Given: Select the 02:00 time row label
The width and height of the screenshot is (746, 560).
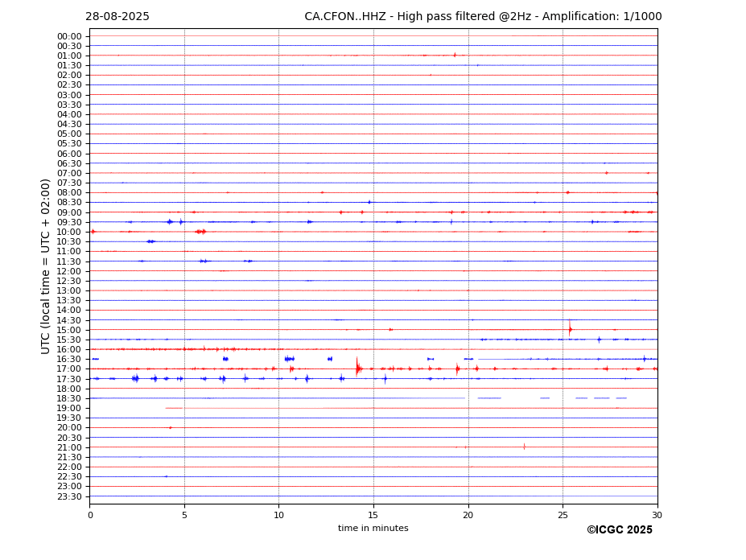Looking at the screenshot, I should coord(69,75).
